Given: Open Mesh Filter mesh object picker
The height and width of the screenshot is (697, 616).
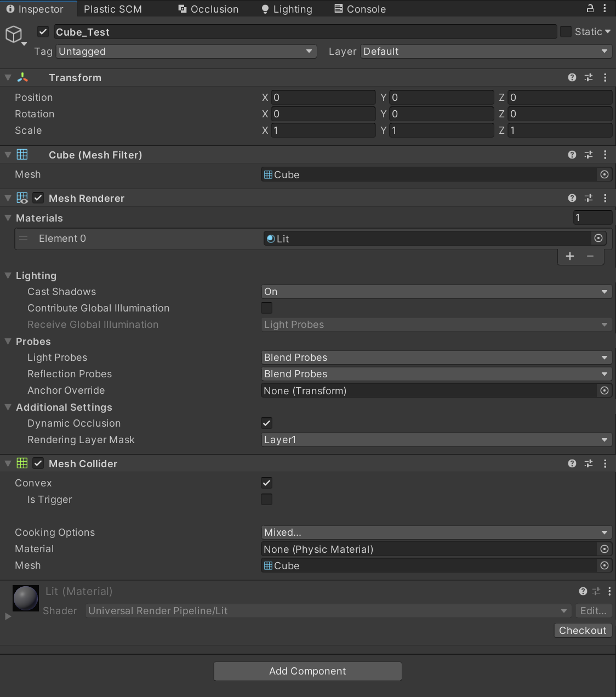Looking at the screenshot, I should coord(604,174).
